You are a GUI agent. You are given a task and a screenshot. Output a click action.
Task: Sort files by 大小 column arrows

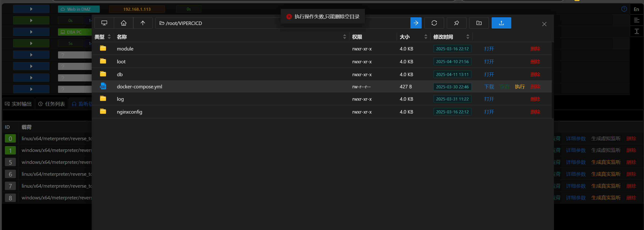(x=426, y=37)
